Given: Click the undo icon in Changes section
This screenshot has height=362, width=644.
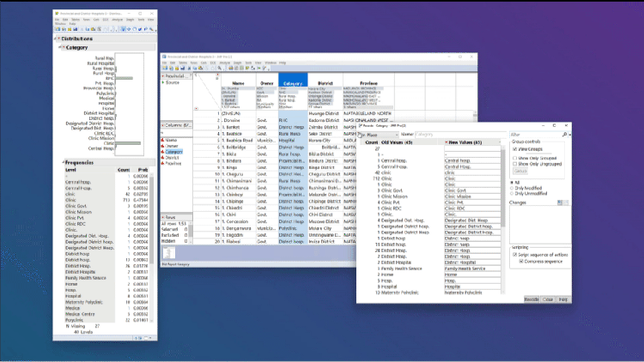Looking at the screenshot, I should [x=560, y=202].
